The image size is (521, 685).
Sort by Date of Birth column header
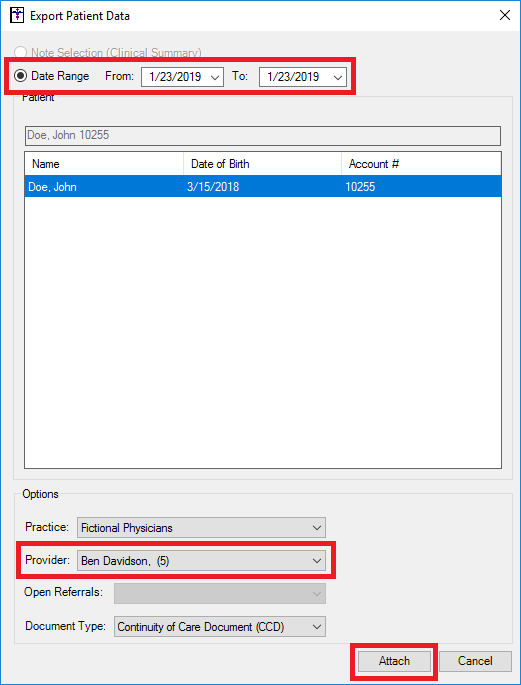click(x=262, y=164)
